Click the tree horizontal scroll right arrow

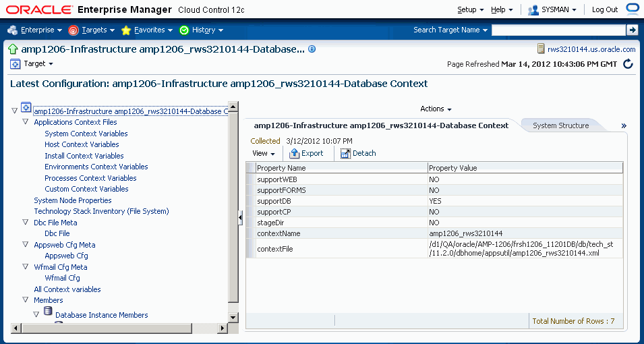pos(222,328)
